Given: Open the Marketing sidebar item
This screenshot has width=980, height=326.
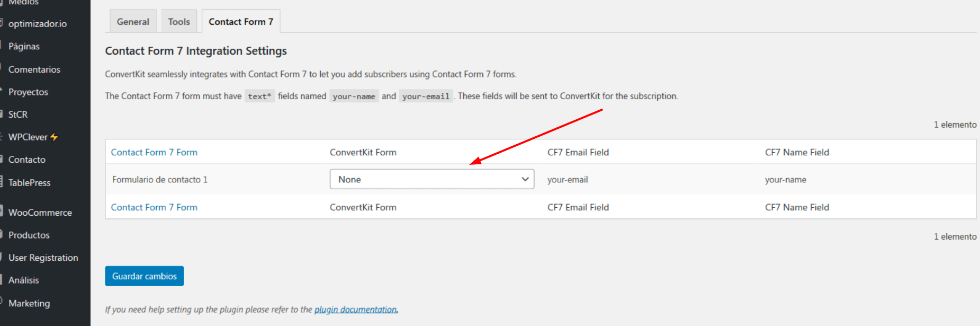Looking at the screenshot, I should [29, 303].
